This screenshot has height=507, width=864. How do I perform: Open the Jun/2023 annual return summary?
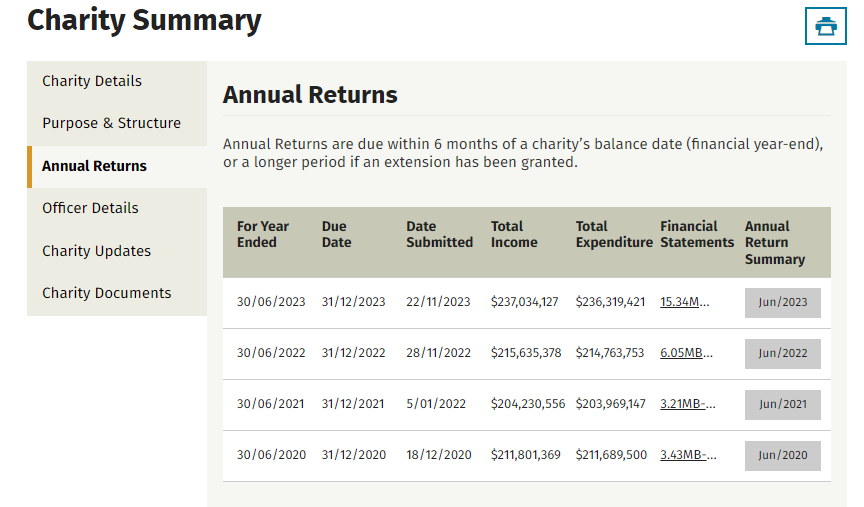(782, 302)
